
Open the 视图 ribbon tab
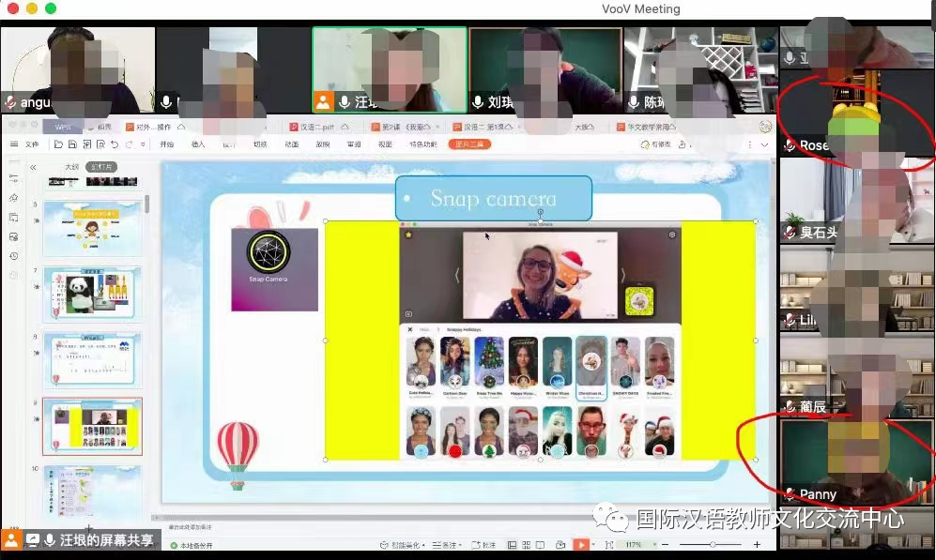tap(385, 144)
